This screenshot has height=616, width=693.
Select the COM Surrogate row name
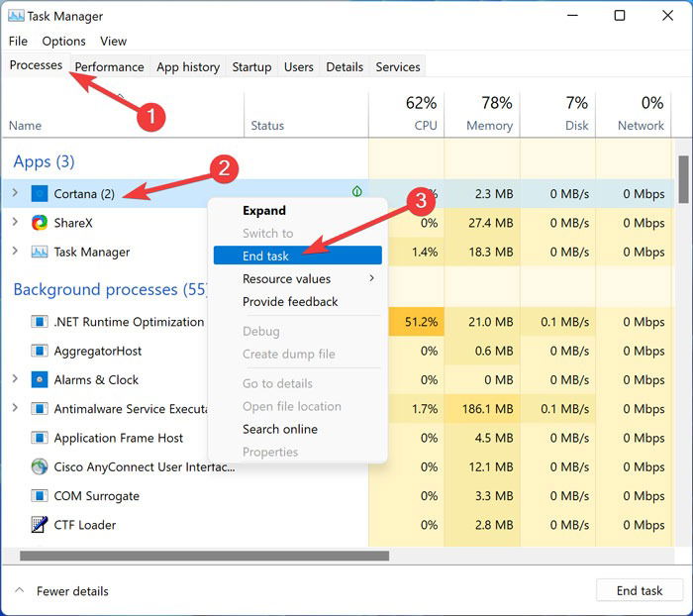[x=96, y=496]
